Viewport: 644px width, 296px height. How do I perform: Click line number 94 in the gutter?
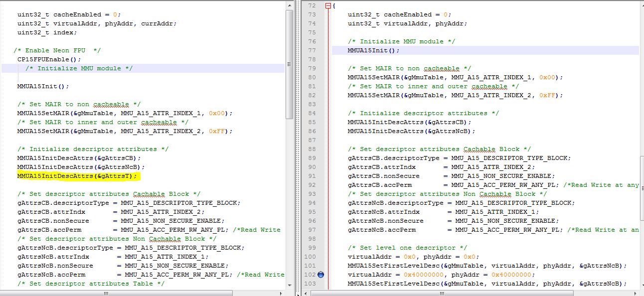tap(312, 203)
